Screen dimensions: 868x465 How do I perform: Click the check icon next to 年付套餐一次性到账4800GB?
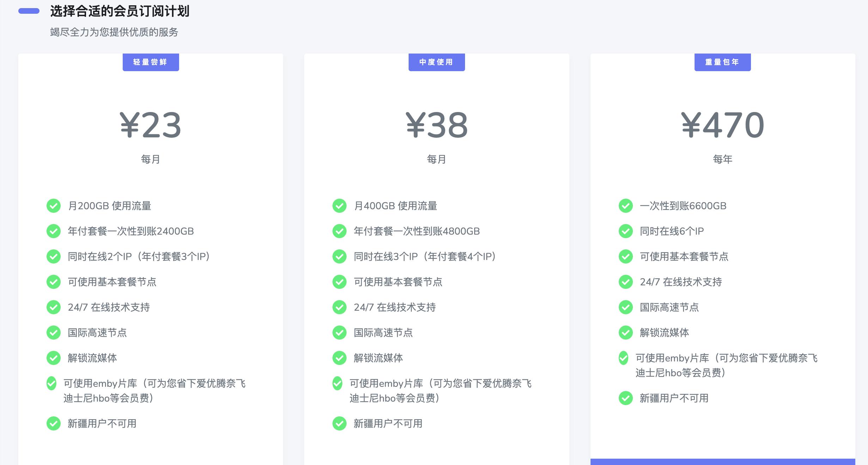click(x=340, y=231)
